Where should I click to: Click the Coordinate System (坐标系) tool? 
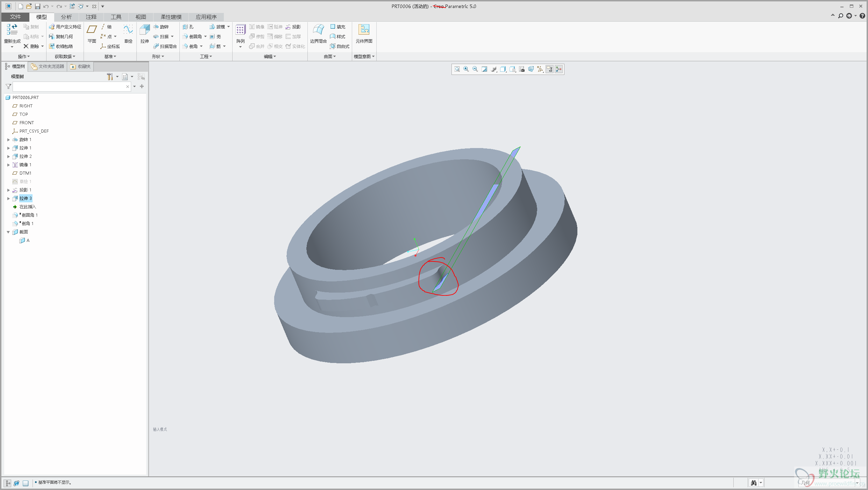tap(110, 46)
